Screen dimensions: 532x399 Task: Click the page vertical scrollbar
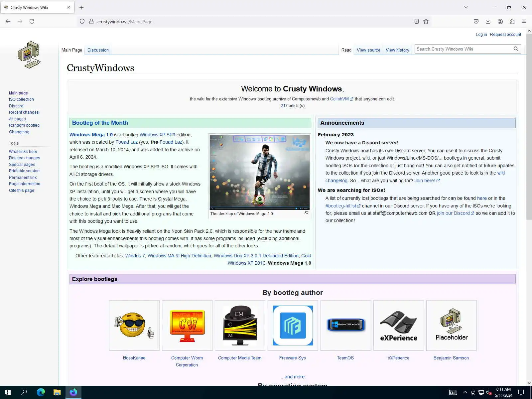[529, 126]
